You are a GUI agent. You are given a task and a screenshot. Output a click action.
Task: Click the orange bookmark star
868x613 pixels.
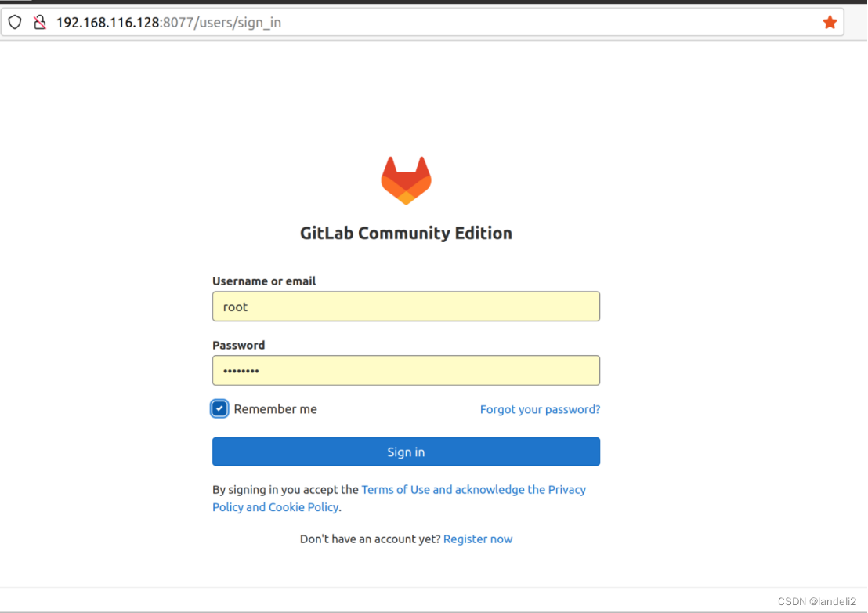830,22
